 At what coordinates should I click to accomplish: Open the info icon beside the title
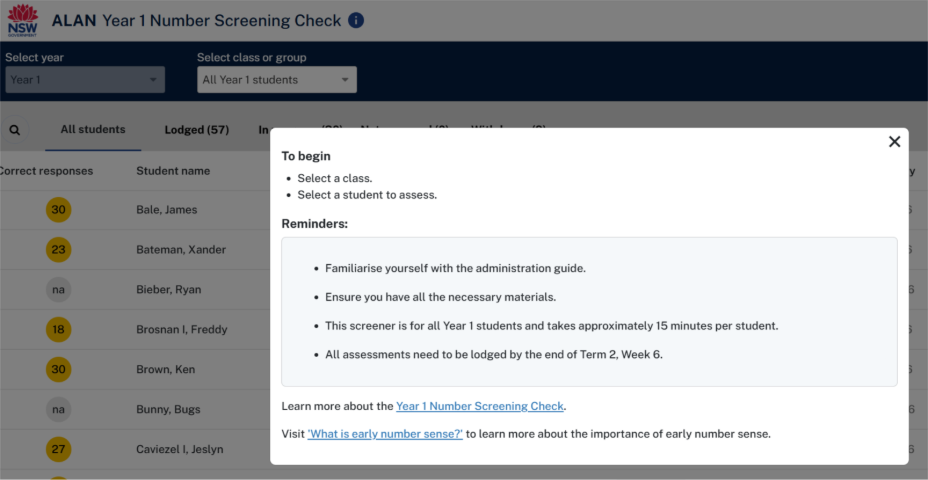click(x=356, y=21)
